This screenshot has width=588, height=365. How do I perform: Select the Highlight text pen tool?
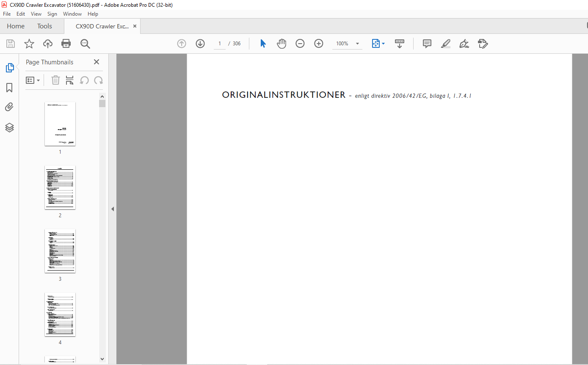click(x=446, y=44)
